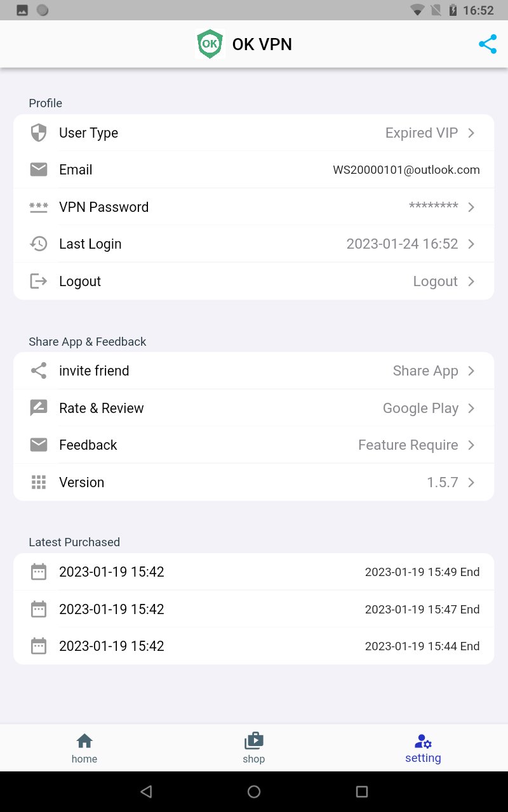Select the setting tab
Viewport: 508px width, 812px height.
pos(423,747)
